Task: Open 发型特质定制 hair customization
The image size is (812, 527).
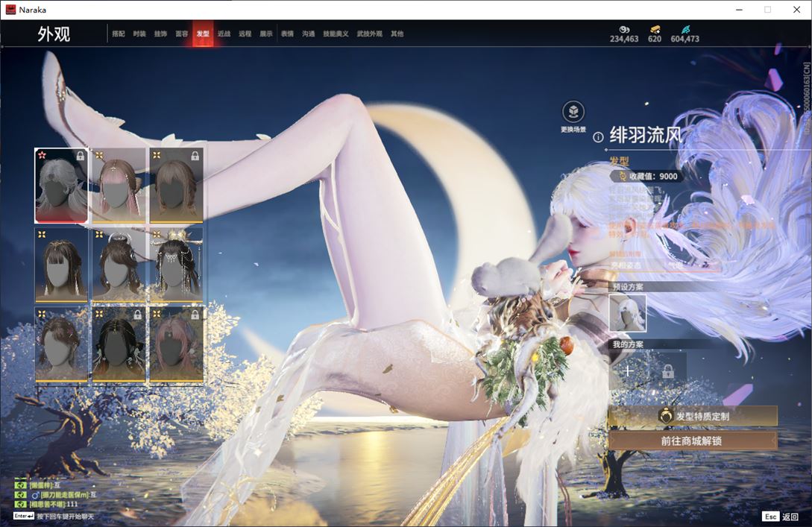Action: click(x=693, y=416)
